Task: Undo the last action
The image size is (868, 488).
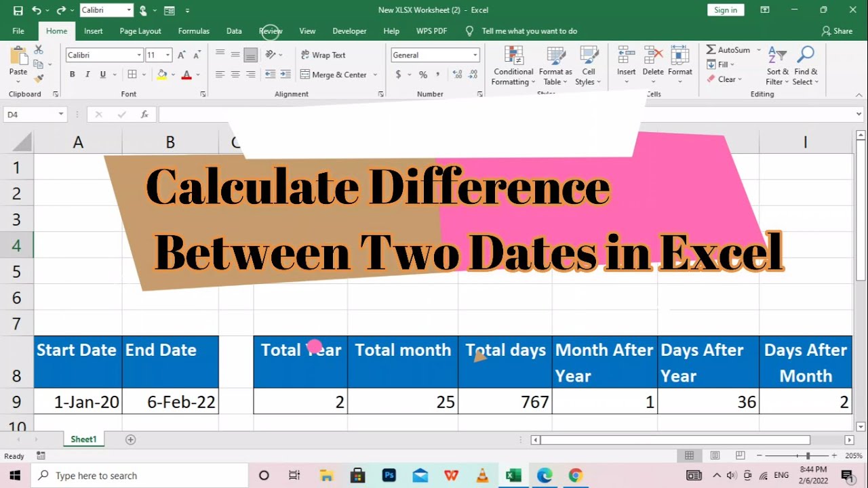Action: click(x=36, y=10)
